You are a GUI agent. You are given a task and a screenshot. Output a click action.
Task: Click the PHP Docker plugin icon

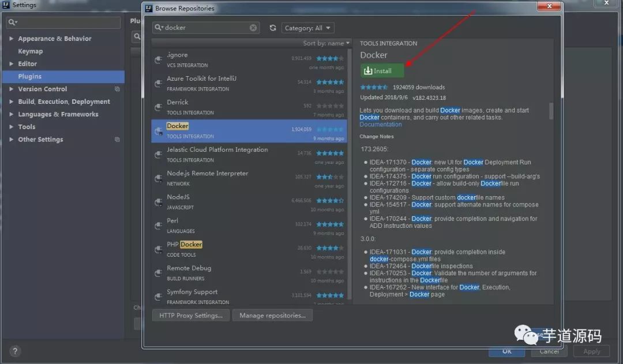tap(158, 250)
